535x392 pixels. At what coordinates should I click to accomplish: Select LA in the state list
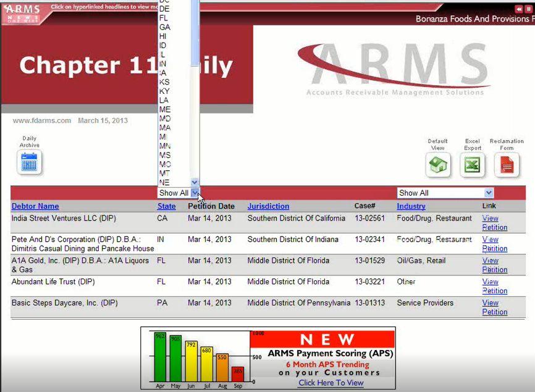[164, 100]
